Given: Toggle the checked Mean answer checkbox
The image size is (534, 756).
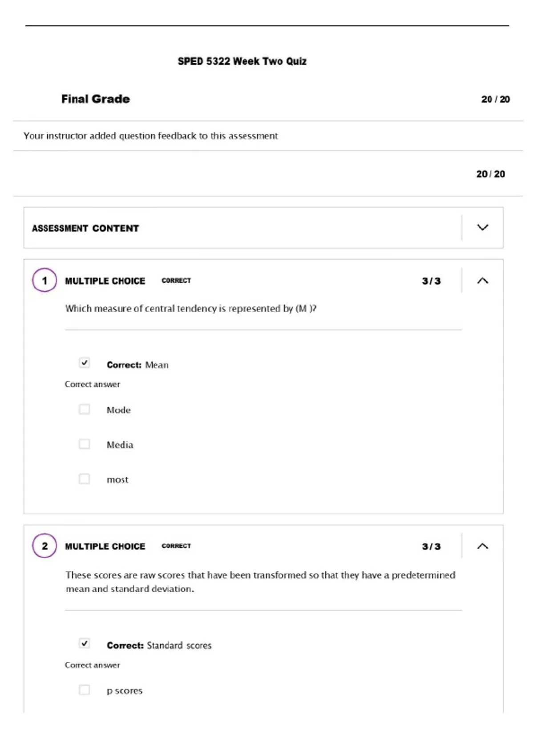Looking at the screenshot, I should 84,363.
